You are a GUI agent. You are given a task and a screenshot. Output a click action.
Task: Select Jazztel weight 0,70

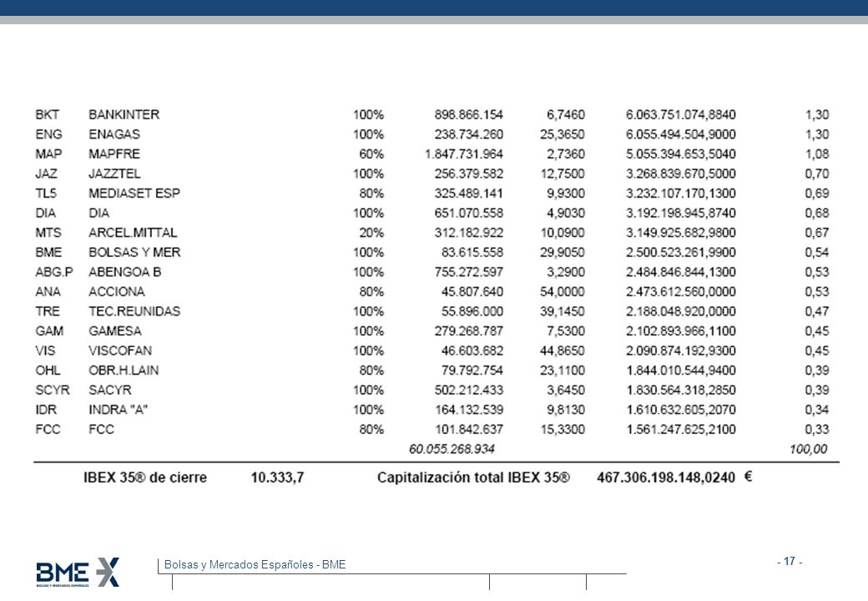(x=817, y=174)
